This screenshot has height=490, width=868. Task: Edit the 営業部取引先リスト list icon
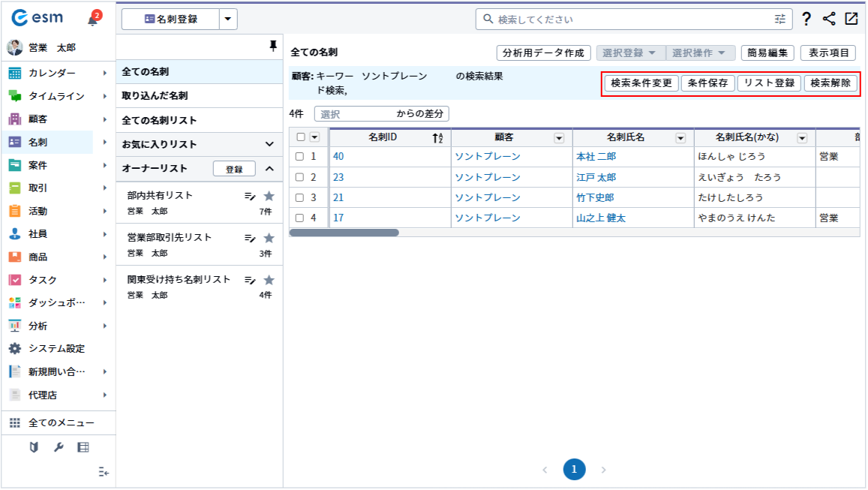pyautogui.click(x=250, y=238)
